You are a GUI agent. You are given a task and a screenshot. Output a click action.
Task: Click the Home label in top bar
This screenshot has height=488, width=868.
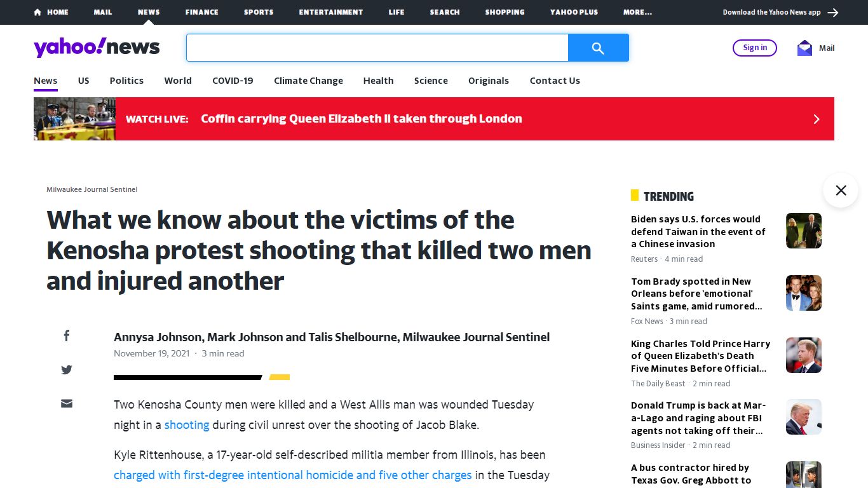[x=58, y=12]
